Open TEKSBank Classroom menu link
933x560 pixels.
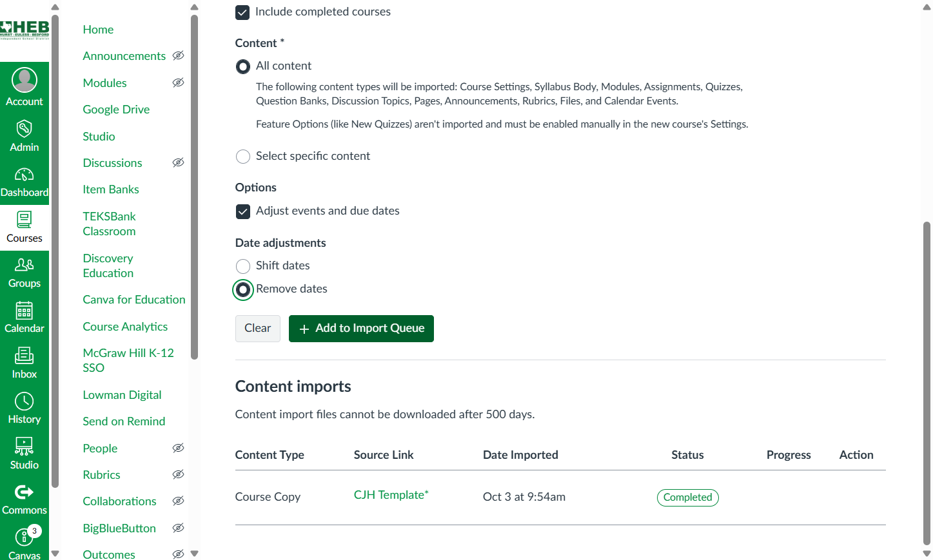110,224
